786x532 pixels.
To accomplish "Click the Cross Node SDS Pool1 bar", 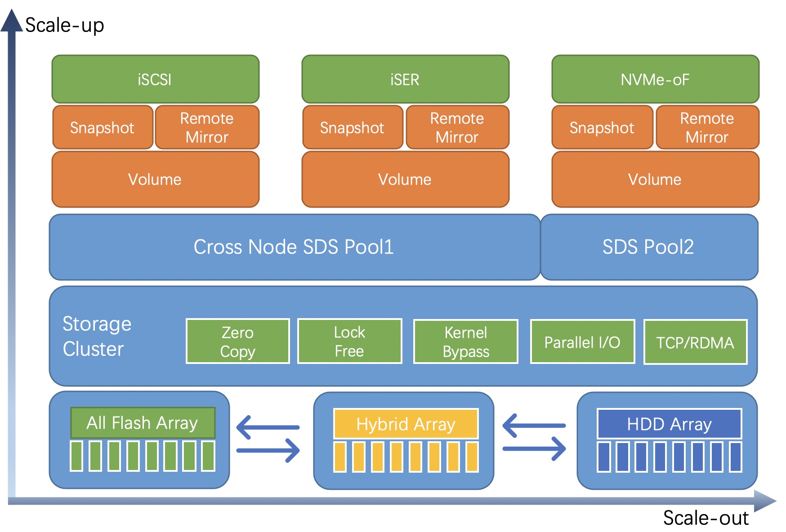I will [295, 247].
